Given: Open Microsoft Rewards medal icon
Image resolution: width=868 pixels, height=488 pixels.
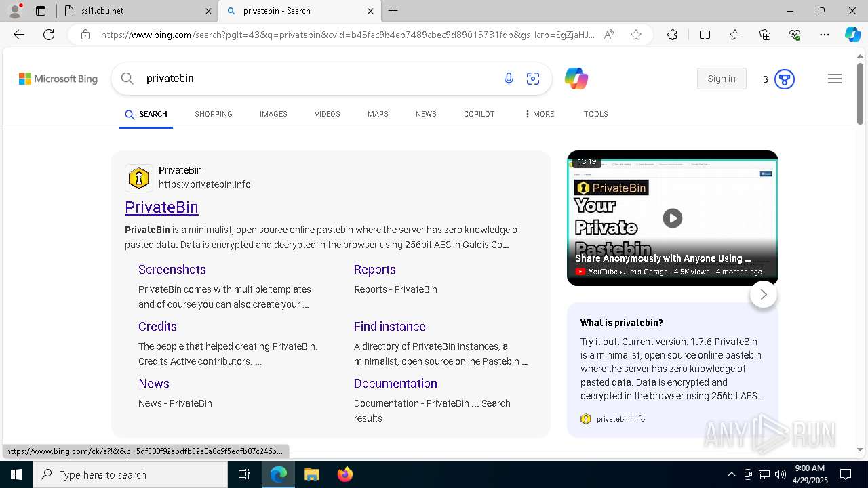Looking at the screenshot, I should pyautogui.click(x=785, y=79).
